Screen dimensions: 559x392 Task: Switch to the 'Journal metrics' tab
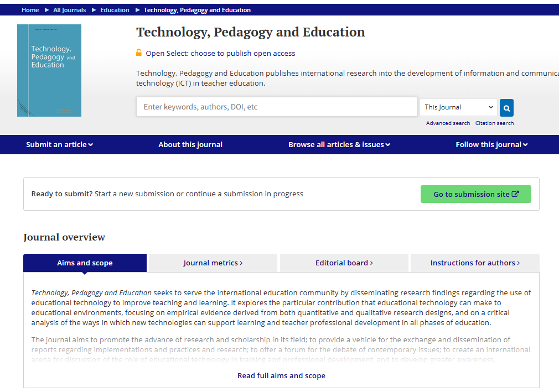click(213, 263)
